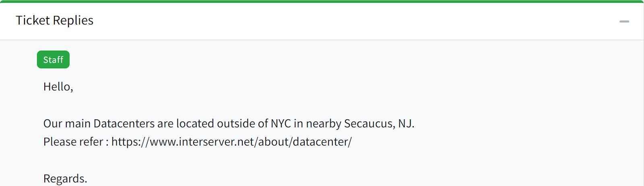Screen dimensions: 644x186
Task: Click the word "Replies" in the header
Action: [x=73, y=20]
